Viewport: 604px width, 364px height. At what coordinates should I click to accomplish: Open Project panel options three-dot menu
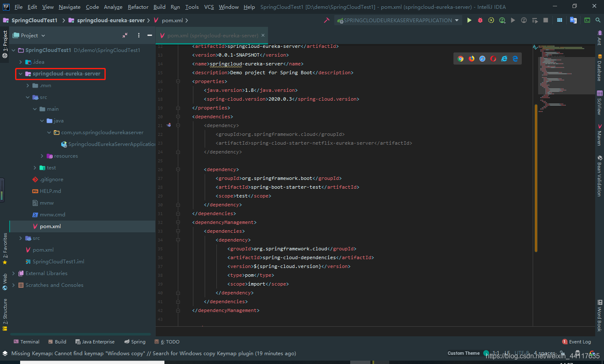[139, 36]
